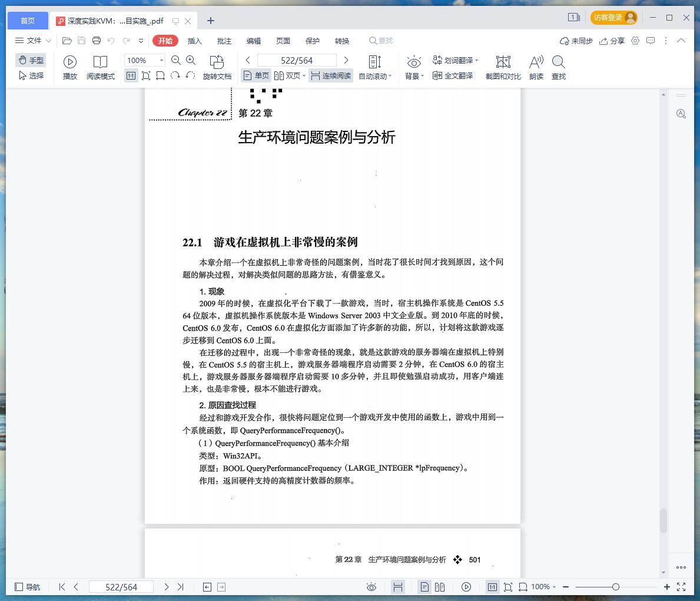The height and width of the screenshot is (601, 700).
Task: Click 全文翻译 full-text translate
Action: click(x=453, y=75)
